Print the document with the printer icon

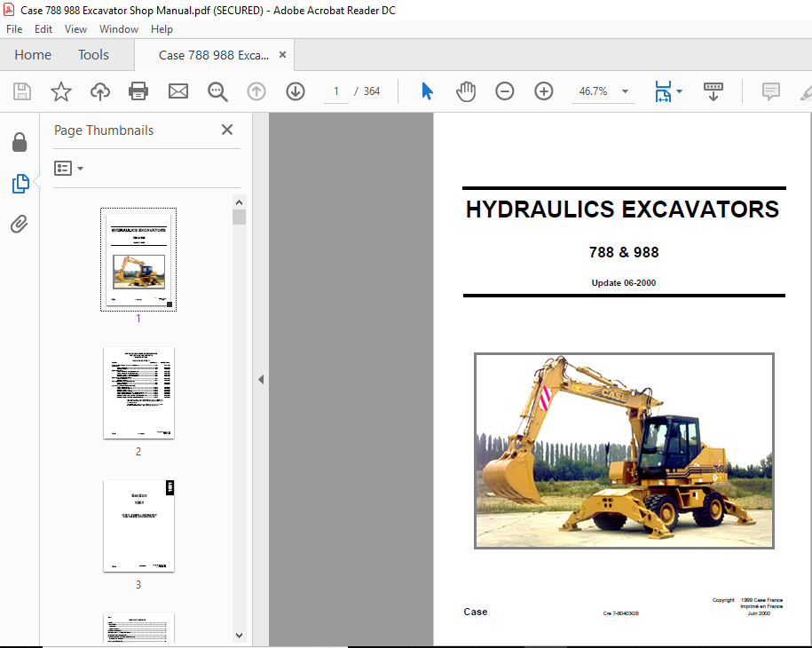(138, 91)
